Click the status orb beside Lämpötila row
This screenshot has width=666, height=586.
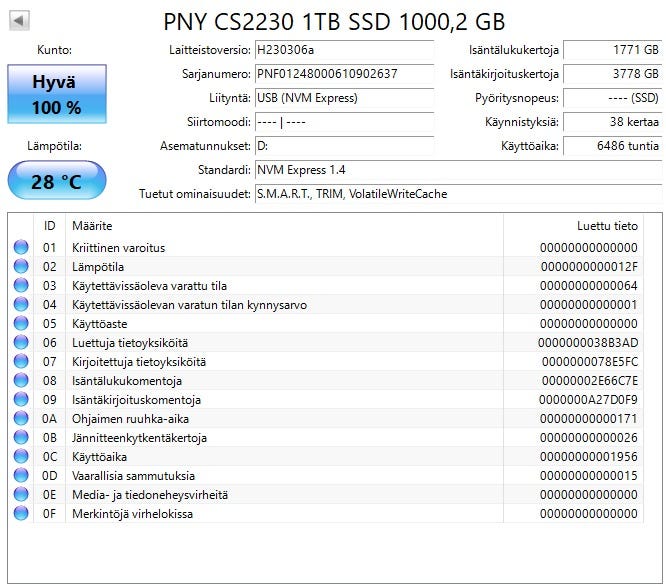point(21,267)
